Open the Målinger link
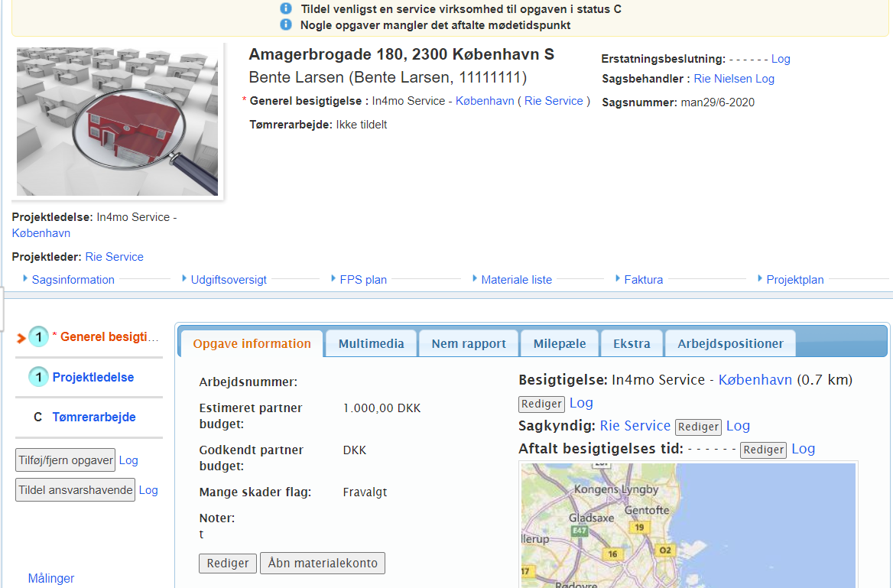Screen dimensions: 893x588 [x=51, y=578]
